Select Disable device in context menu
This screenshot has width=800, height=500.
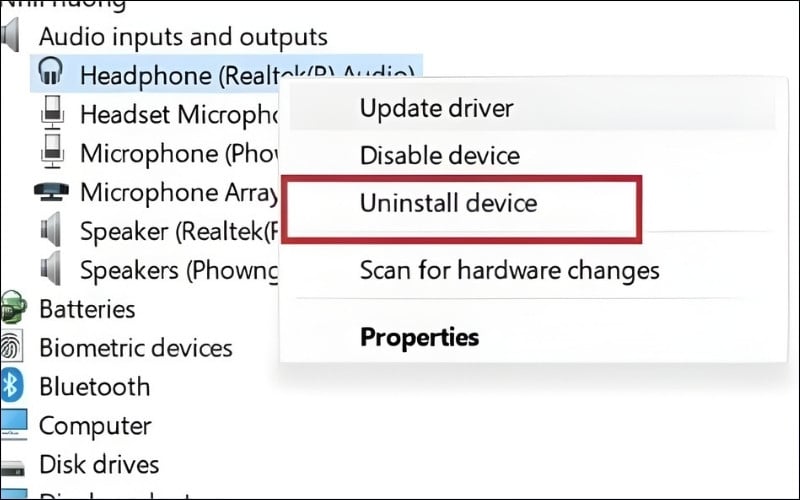point(439,156)
